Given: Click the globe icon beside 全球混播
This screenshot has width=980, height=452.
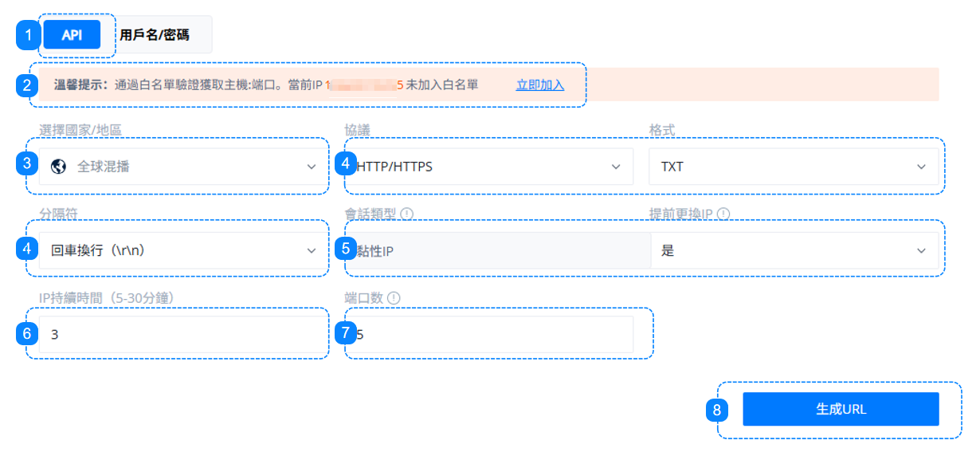Looking at the screenshot, I should (57, 167).
